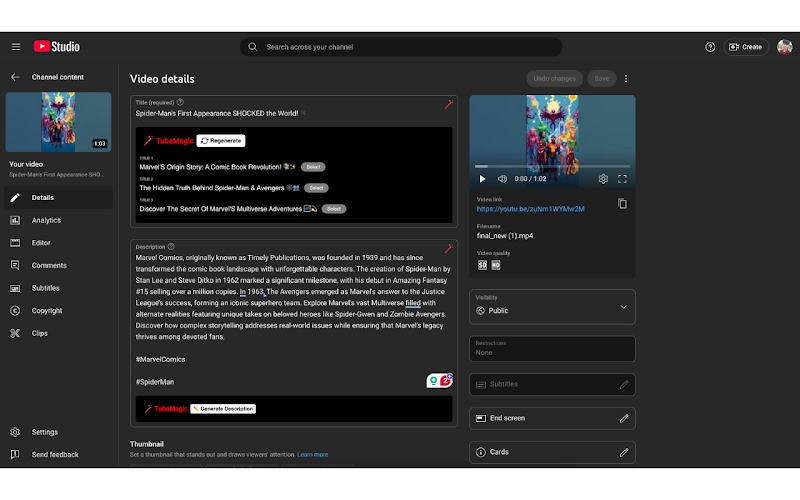Open the Details section
The height and width of the screenshot is (500, 800).
point(58,197)
